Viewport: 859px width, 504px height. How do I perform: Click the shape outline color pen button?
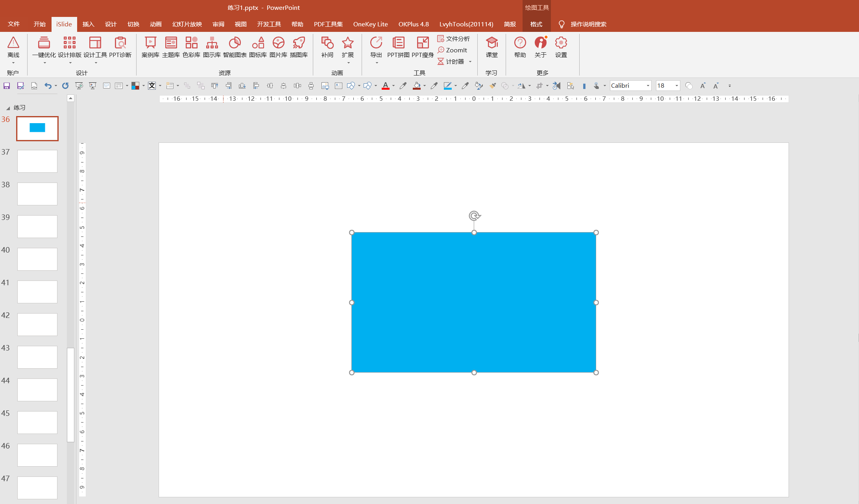(x=447, y=86)
